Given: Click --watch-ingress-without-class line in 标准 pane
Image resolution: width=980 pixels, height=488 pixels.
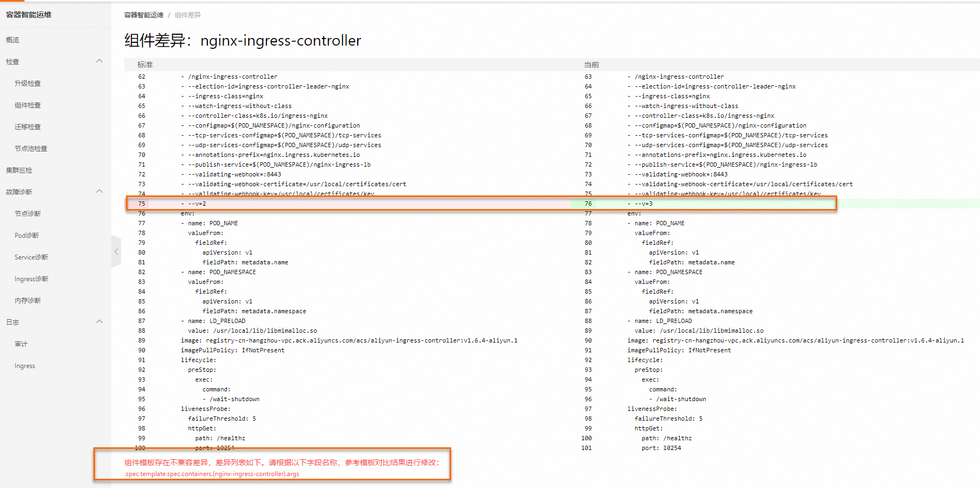Looking at the screenshot, I should pyautogui.click(x=236, y=106).
